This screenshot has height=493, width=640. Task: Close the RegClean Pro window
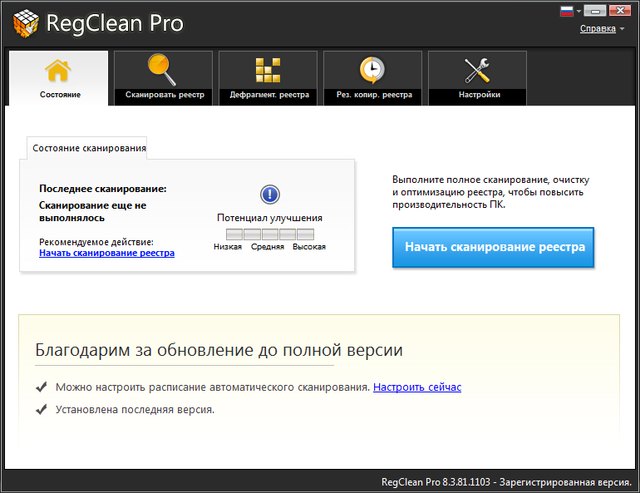point(621,11)
